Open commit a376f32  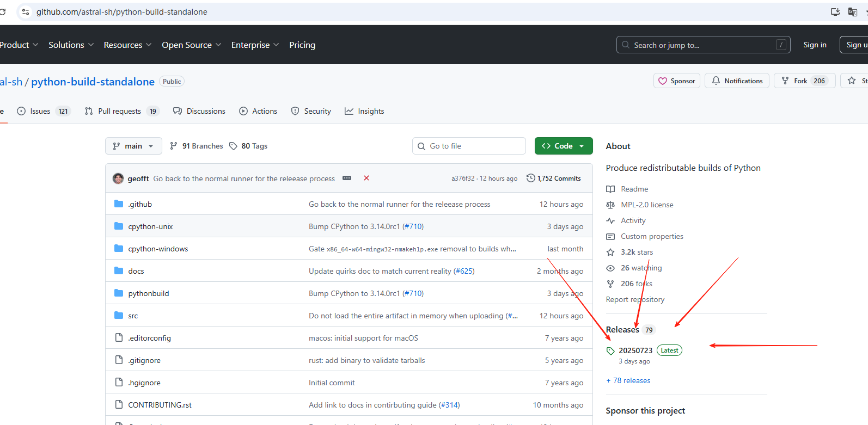point(463,178)
